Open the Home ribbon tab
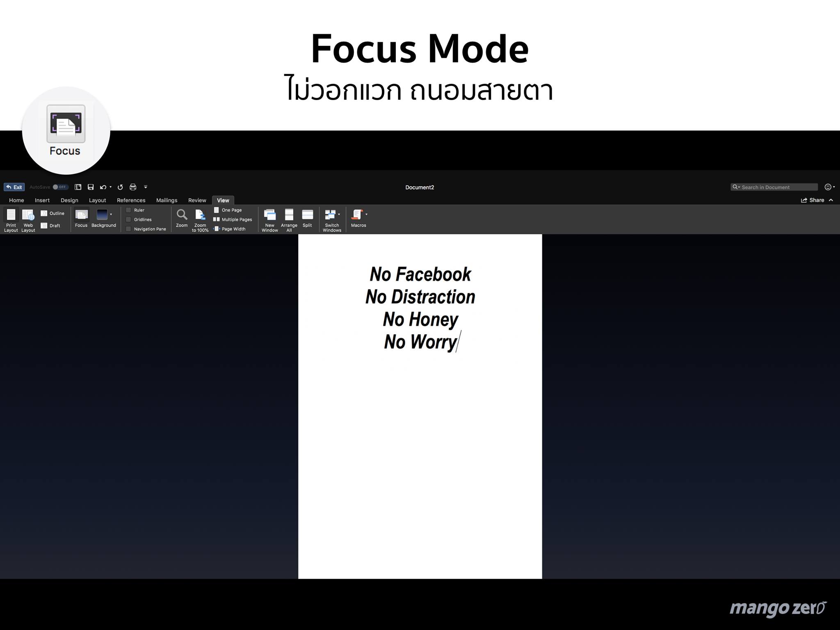 [16, 200]
